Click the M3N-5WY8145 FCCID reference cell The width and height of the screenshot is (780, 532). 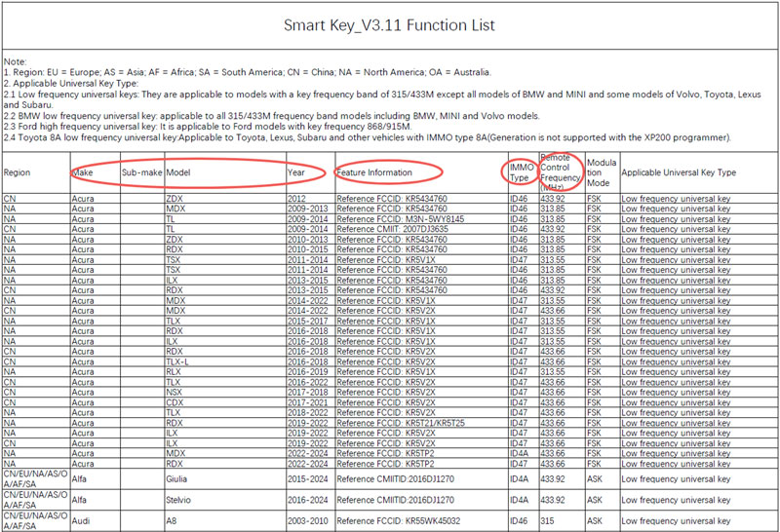pos(394,219)
